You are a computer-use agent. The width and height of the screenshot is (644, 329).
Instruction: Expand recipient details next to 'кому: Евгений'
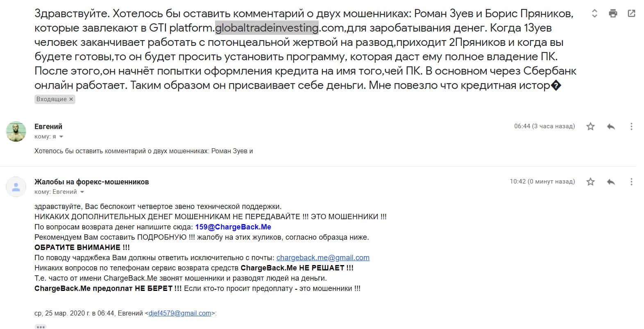click(82, 192)
